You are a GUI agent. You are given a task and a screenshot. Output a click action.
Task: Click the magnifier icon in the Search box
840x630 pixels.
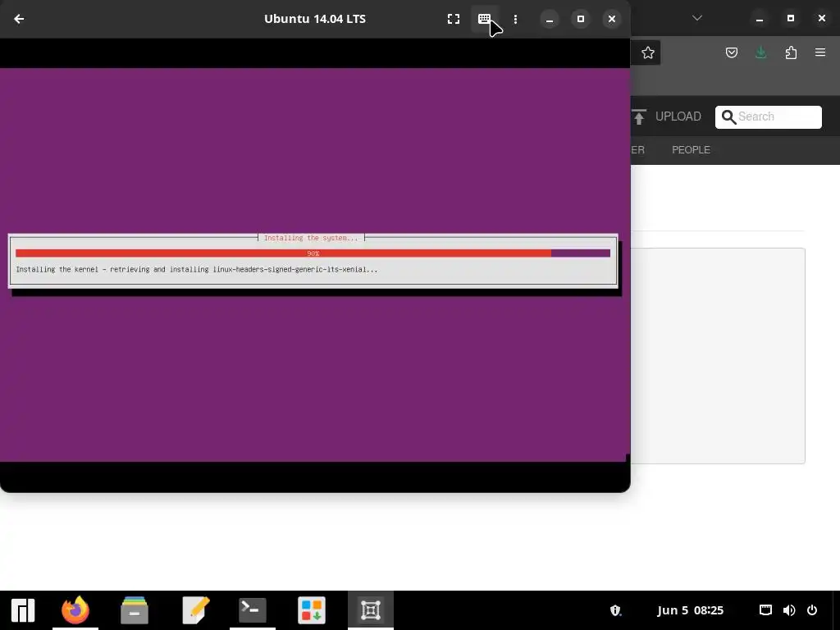point(728,116)
